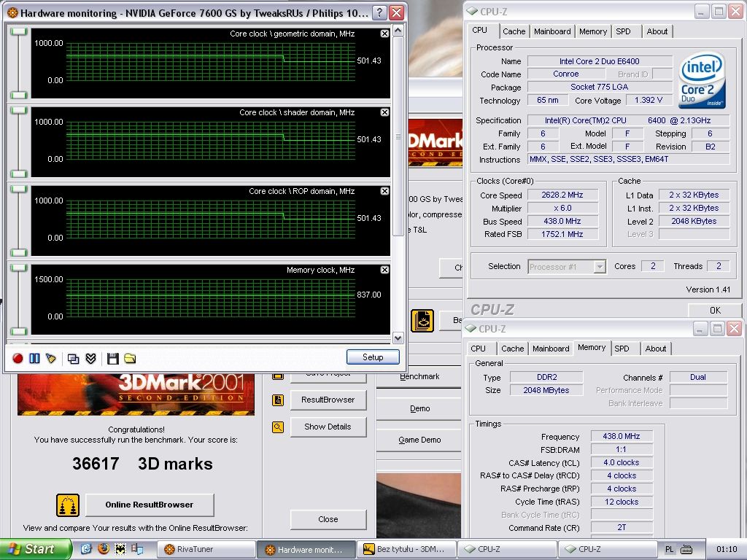The image size is (747, 560).
Task: Click the Benchmark button in 3DMark
Action: tap(419, 376)
